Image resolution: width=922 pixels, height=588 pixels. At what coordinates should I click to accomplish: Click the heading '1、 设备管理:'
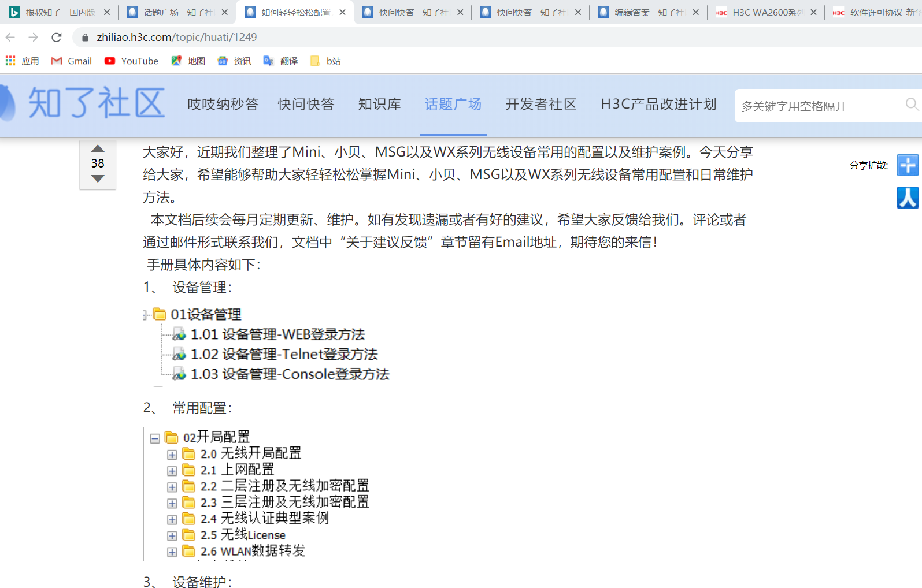[x=188, y=288]
